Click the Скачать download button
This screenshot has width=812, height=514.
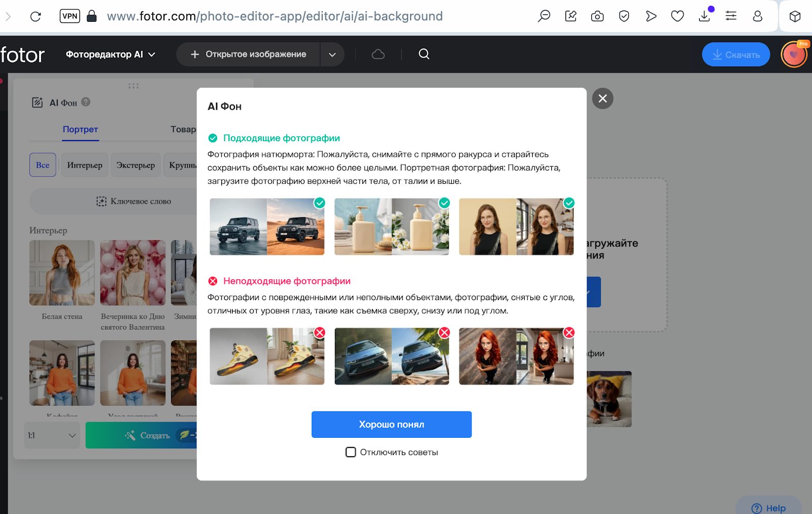click(736, 54)
